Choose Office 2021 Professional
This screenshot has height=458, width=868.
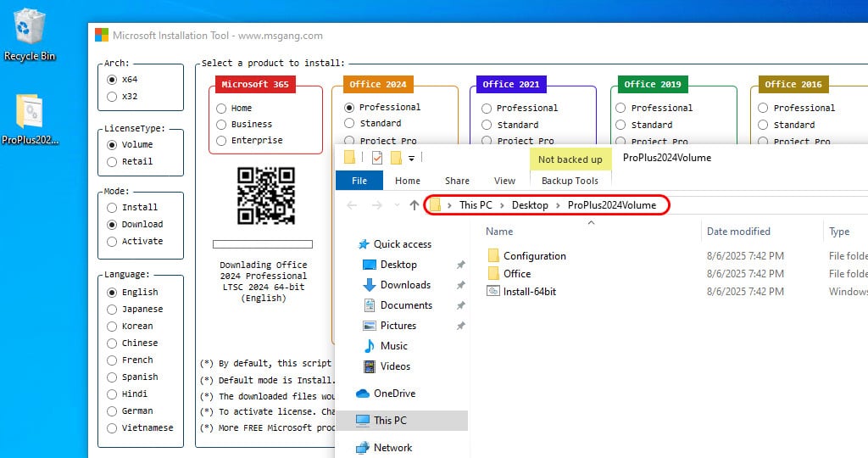487,108
